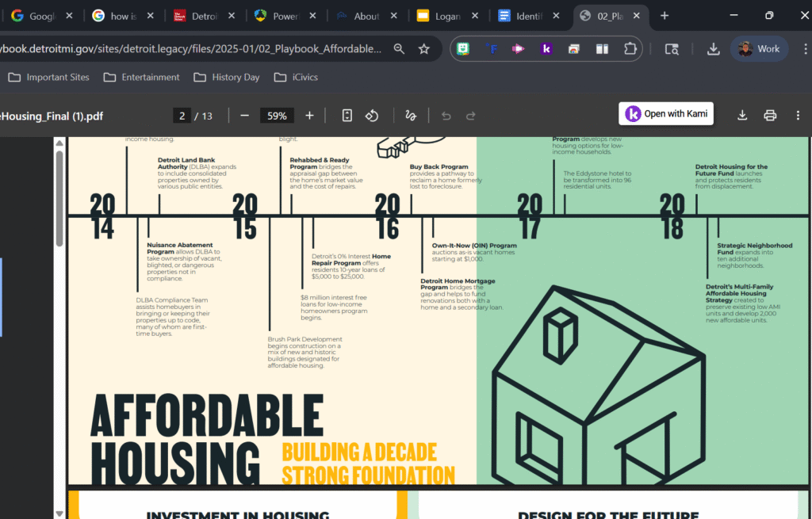The height and width of the screenshot is (519, 812).
Task: Select the draw annotation tool
Action: (411, 116)
